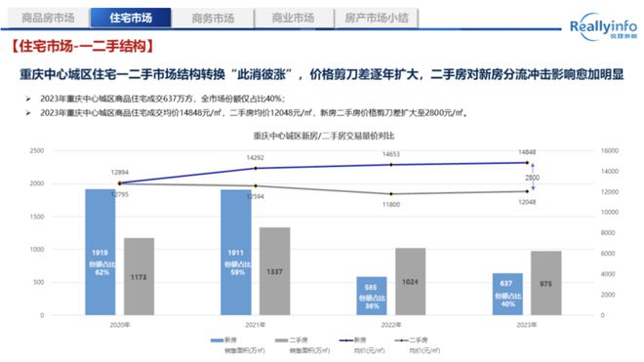Select the 住宅市场 tab
The image size is (644, 362).
[131, 19]
